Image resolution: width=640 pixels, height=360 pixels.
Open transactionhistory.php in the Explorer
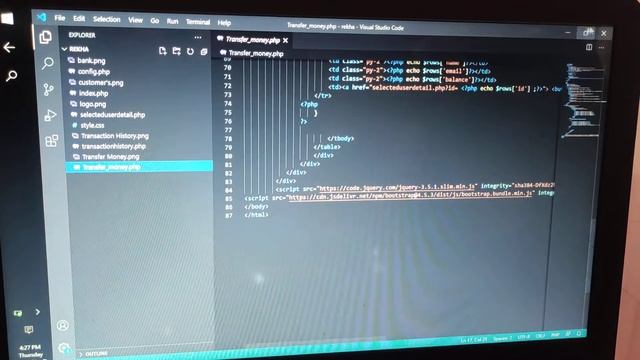pos(113,146)
